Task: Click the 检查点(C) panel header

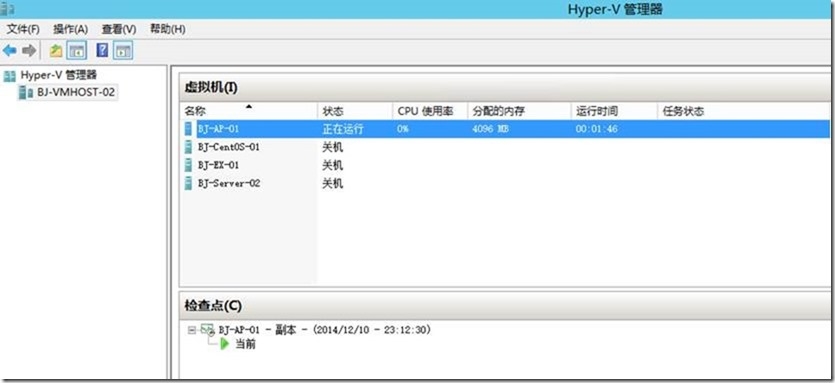Action: pos(505,306)
